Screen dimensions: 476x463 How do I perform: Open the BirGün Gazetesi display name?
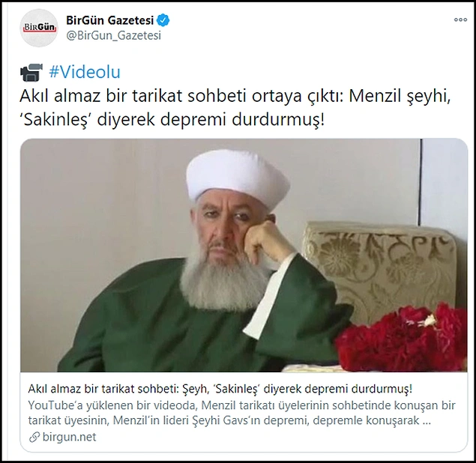pyautogui.click(x=110, y=20)
